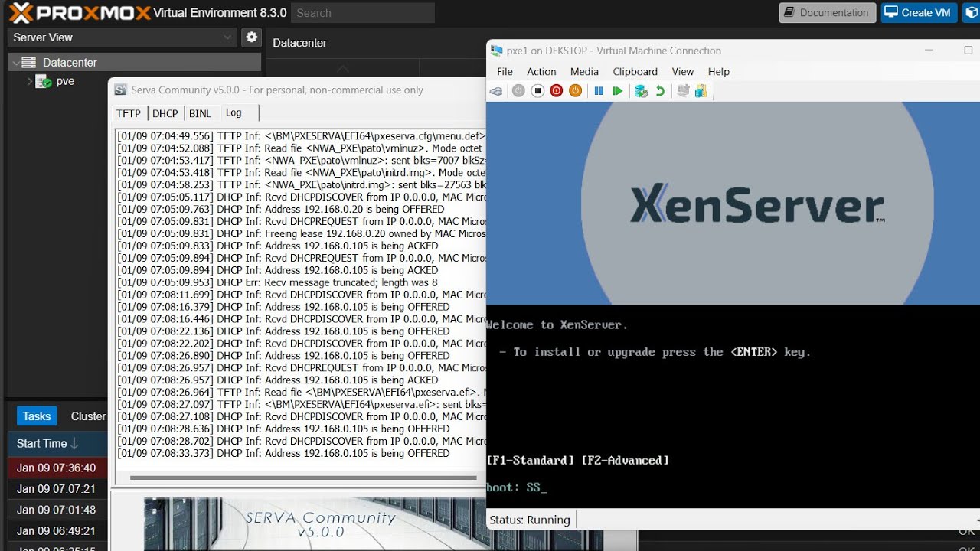Shut down the VM with red power icon

(x=557, y=91)
